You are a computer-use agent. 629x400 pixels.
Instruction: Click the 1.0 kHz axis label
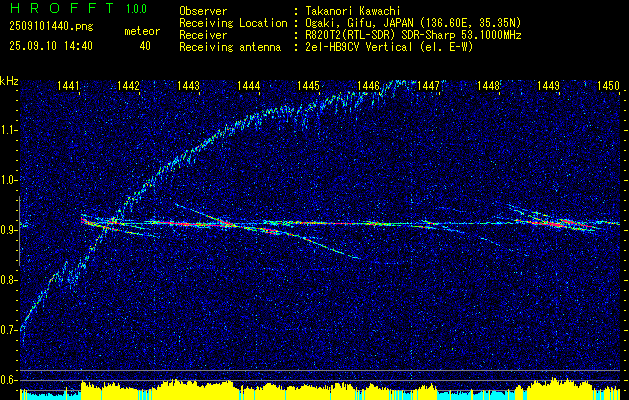[9, 180]
